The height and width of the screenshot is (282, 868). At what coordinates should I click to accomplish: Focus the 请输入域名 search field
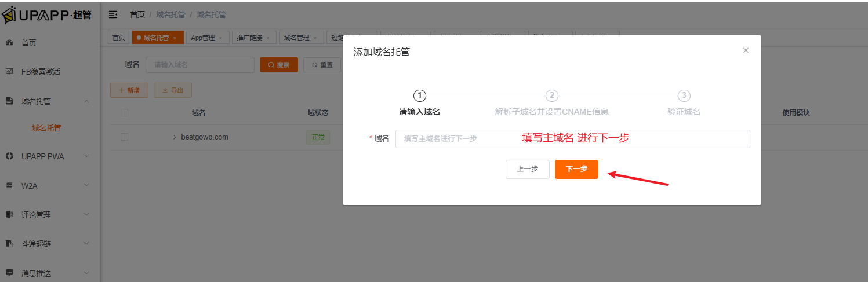pyautogui.click(x=200, y=65)
